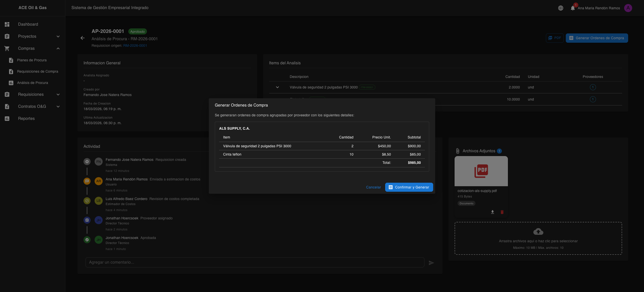The image size is (644, 292).
Task: Open the Dashboard sidebar icon
Action: tap(7, 24)
